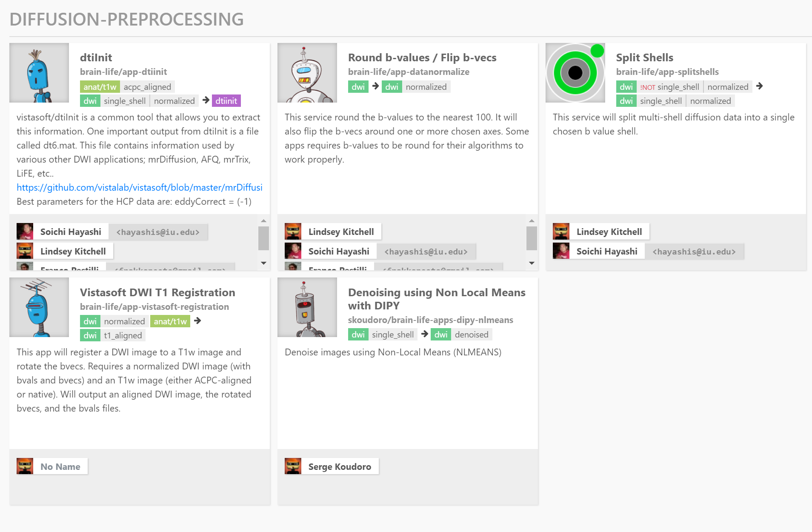Click Soichi Hayashi's profile photo in dtiInit card

point(25,231)
